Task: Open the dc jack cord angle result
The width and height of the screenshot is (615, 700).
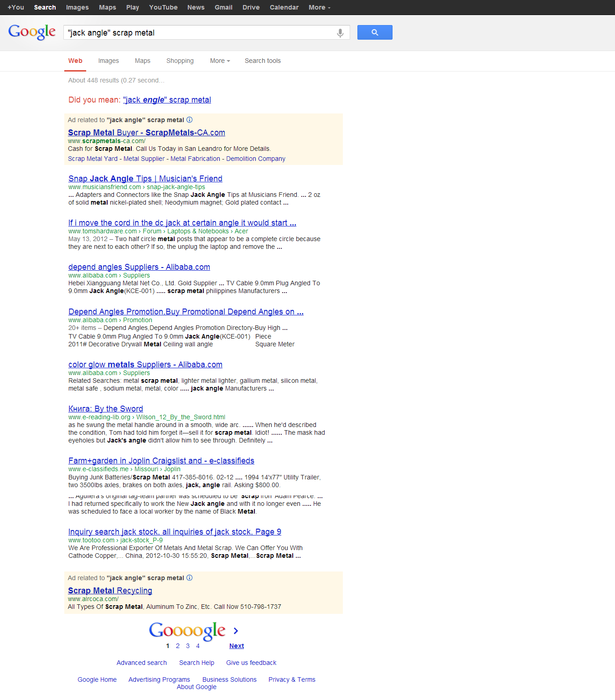Action: pos(182,223)
